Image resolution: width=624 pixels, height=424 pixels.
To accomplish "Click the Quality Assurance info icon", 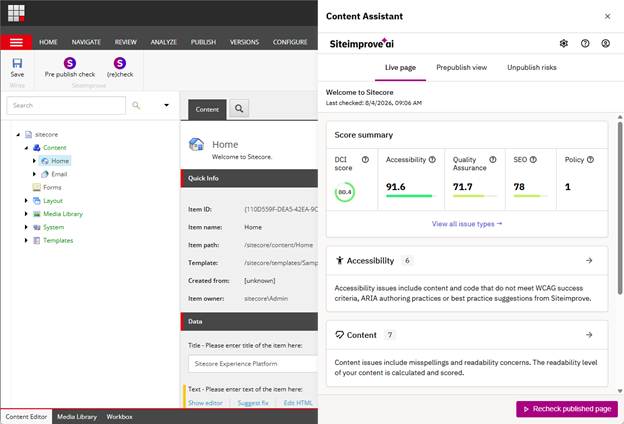I will (493, 160).
